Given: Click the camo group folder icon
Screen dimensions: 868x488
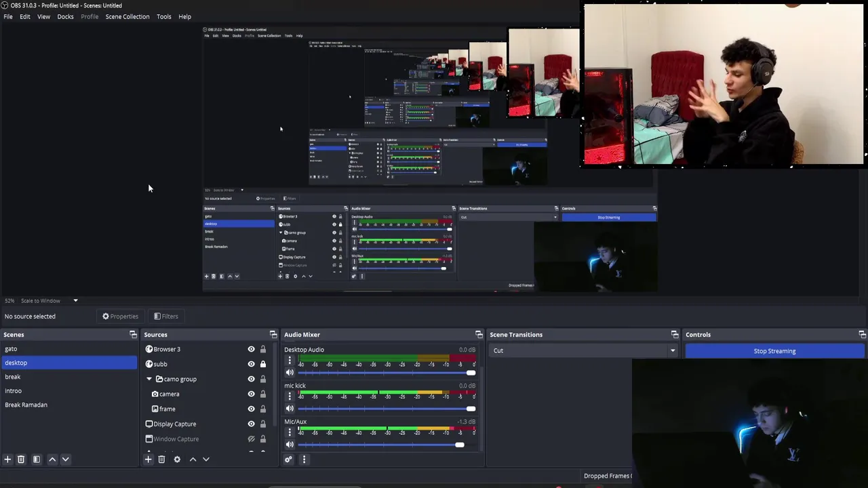Looking at the screenshot, I should 159,379.
